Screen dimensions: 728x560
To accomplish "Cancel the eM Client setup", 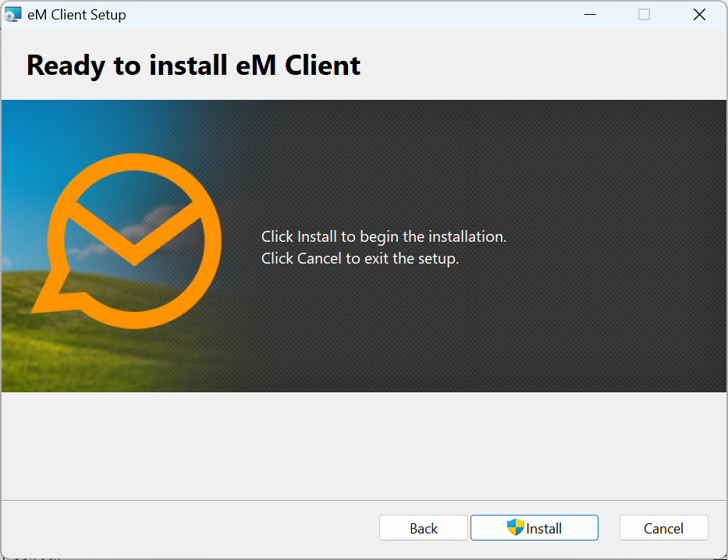I will 663,527.
